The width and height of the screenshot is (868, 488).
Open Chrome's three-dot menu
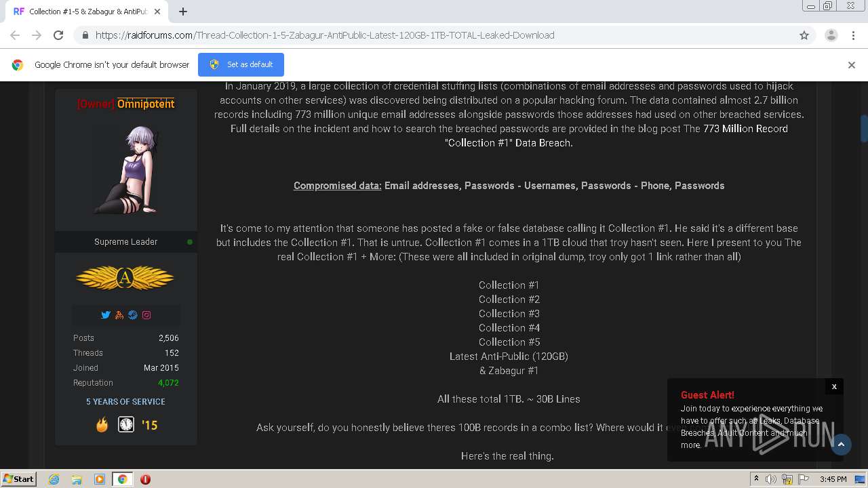click(853, 35)
